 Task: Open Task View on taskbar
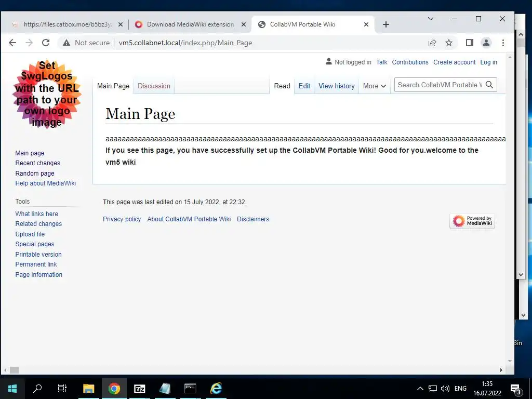pyautogui.click(x=62, y=389)
